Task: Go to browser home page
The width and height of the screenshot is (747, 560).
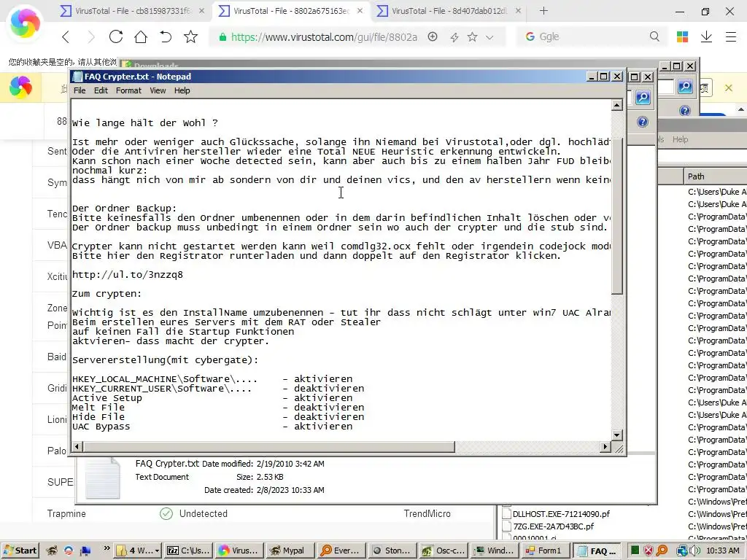Action: click(x=141, y=36)
